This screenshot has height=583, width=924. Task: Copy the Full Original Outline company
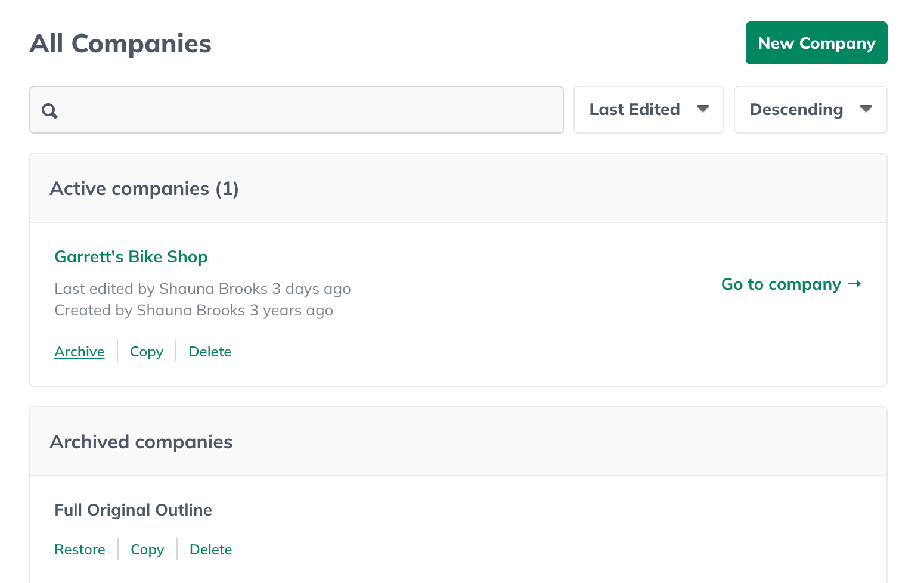point(147,549)
